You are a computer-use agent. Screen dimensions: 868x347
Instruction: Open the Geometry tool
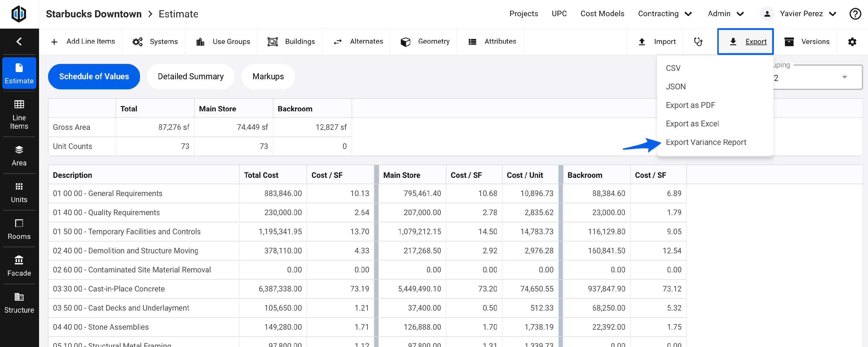point(424,41)
